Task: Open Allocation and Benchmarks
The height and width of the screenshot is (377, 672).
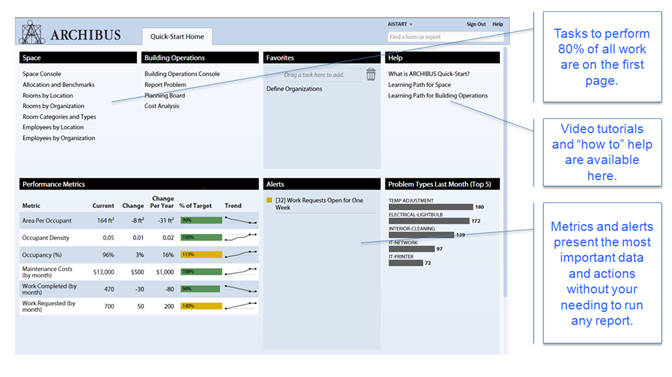Action: coord(59,85)
